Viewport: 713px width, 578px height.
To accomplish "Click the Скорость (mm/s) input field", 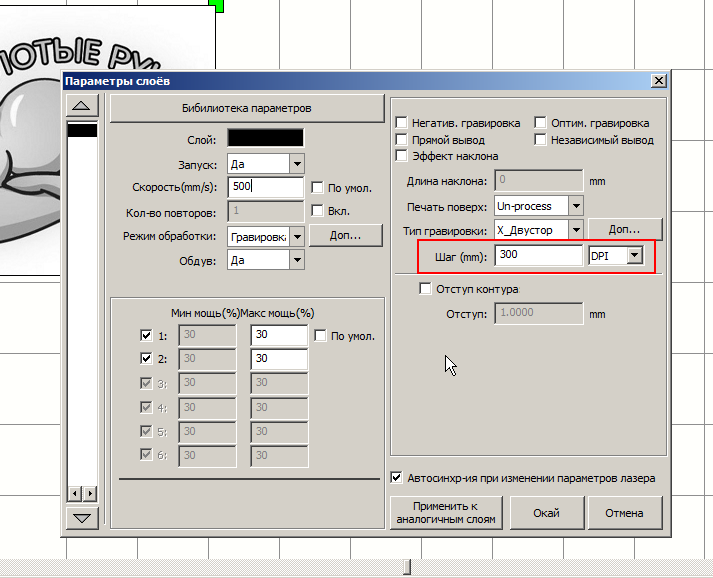I will point(265,187).
